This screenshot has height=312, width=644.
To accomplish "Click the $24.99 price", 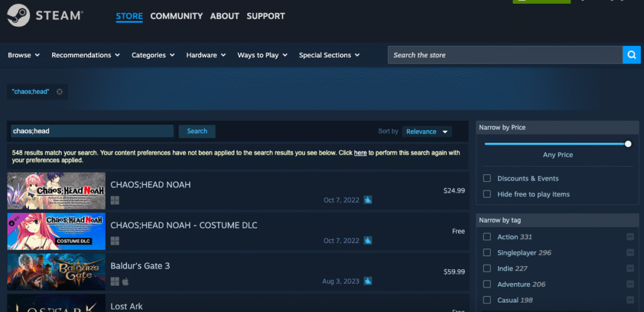I will [x=454, y=191].
